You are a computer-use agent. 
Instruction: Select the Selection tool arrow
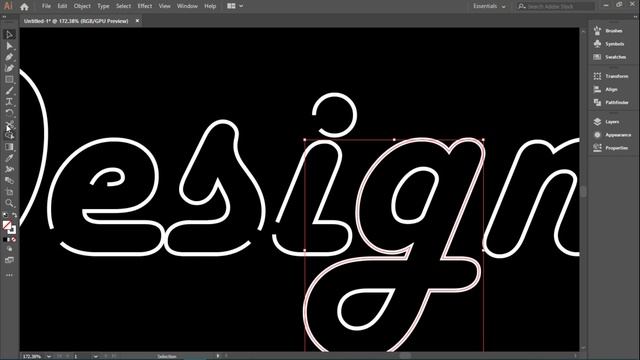coord(9,35)
